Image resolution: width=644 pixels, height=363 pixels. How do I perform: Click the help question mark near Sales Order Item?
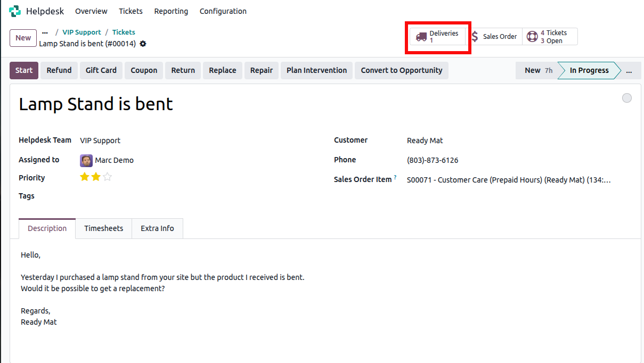395,178
